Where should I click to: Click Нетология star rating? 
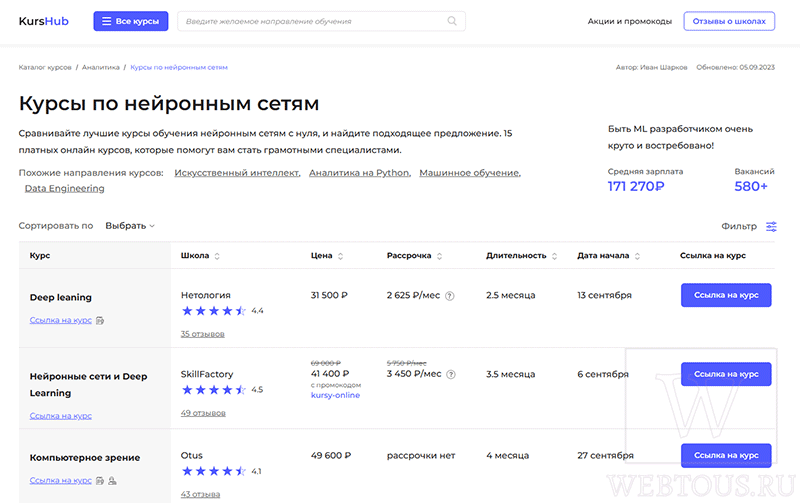(x=214, y=311)
